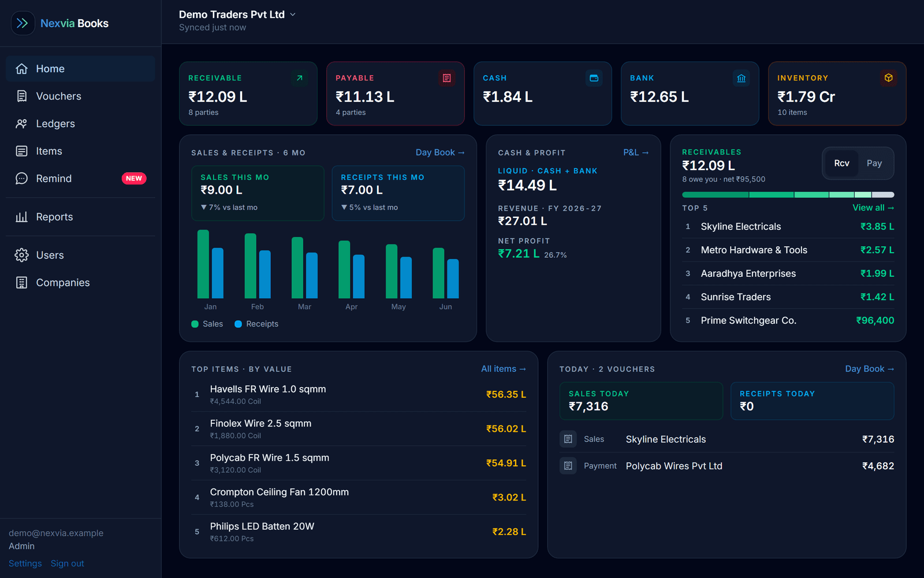Screen dimensions: 924x578
Task: Click the Sales This Mo tile
Action: (x=258, y=193)
